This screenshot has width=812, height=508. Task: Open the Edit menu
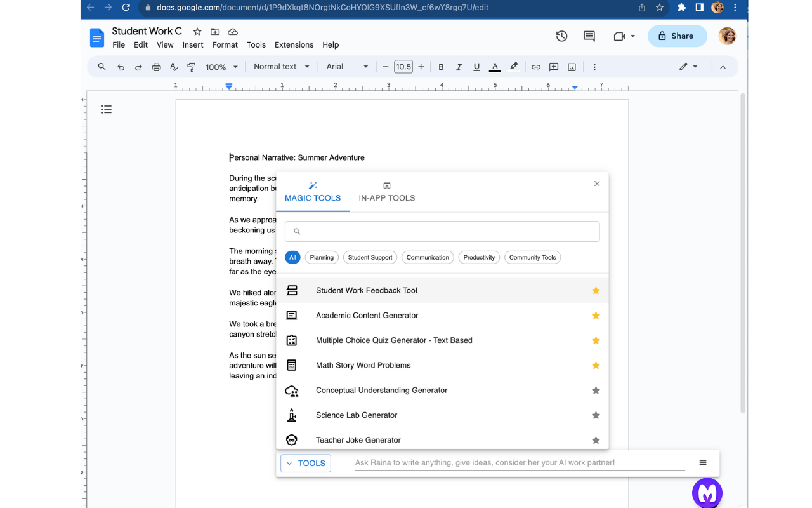coord(141,45)
